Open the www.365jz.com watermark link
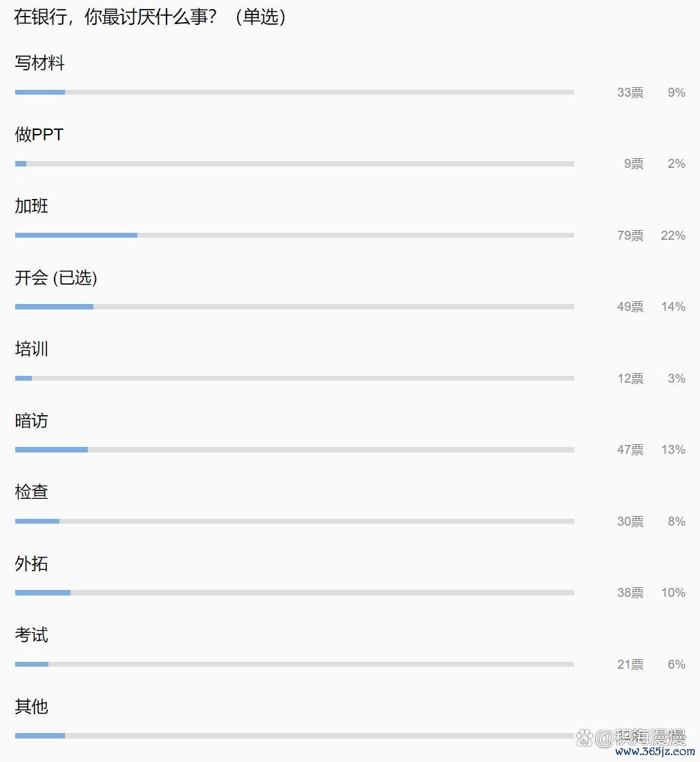 click(x=655, y=752)
